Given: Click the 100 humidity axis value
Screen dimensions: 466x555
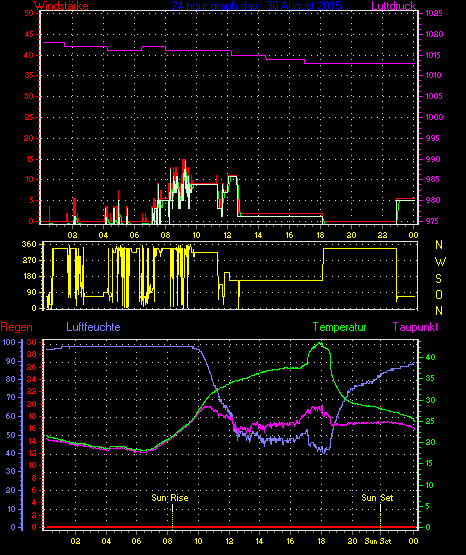Looking at the screenshot, I should (9, 342).
